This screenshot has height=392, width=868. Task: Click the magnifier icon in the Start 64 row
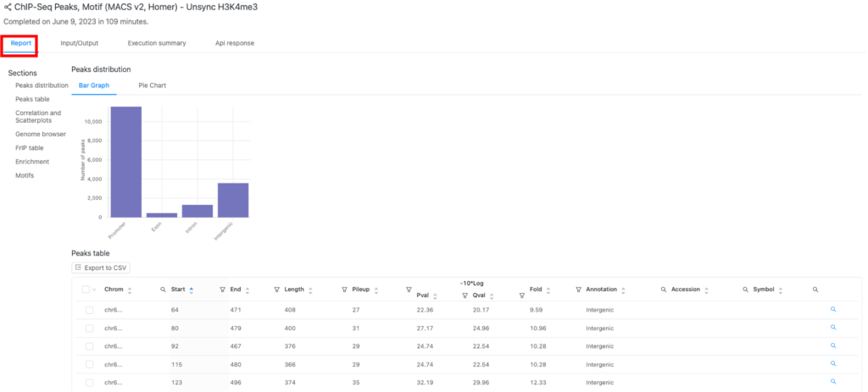pyautogui.click(x=833, y=309)
